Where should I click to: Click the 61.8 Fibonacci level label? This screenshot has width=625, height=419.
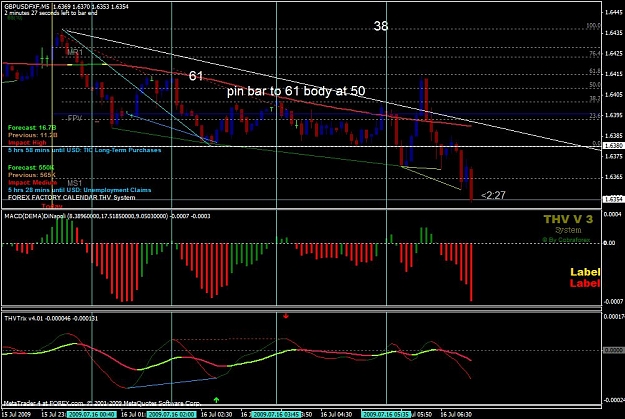[x=594, y=71]
